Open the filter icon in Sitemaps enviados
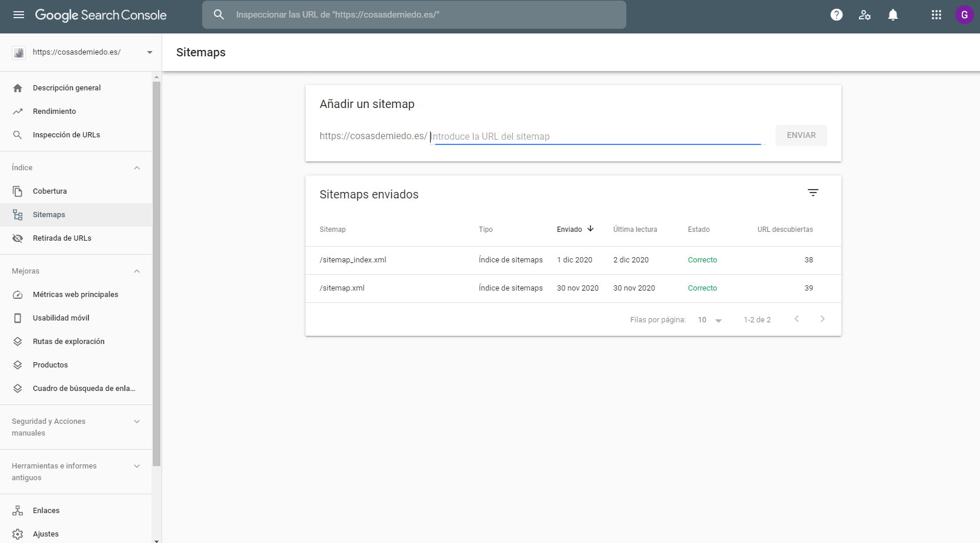Viewport: 980px width, 543px height. click(813, 193)
